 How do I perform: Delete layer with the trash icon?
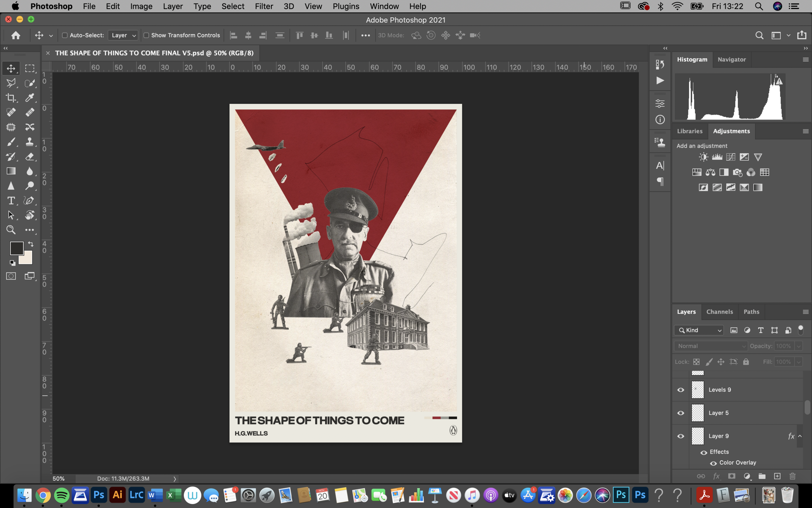coord(793,476)
